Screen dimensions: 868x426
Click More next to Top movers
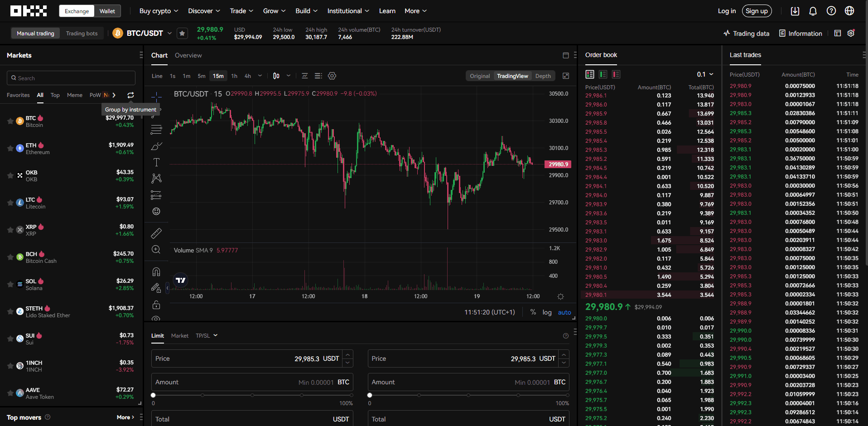coord(125,417)
